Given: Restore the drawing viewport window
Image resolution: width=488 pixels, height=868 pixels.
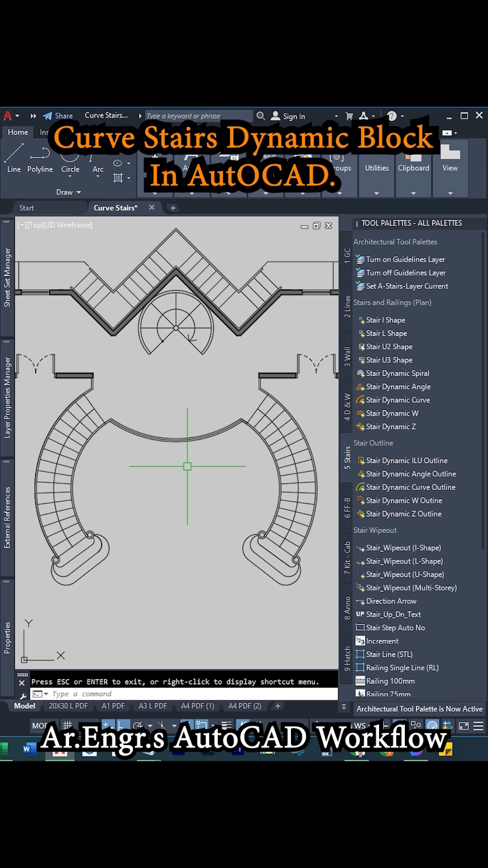Looking at the screenshot, I should tap(316, 226).
